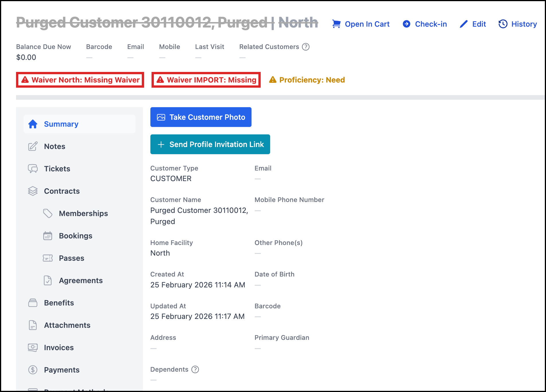Click the Waiver North Missing Waiver alert
This screenshot has width=546, height=392.
coord(80,80)
